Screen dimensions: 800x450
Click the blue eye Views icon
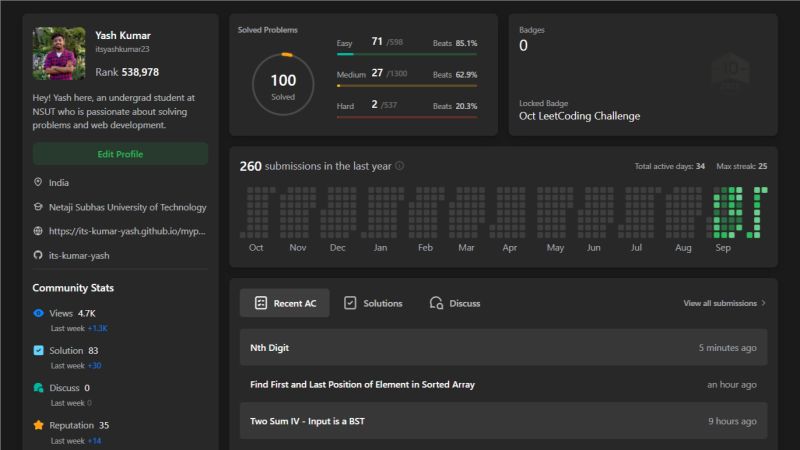(x=38, y=313)
